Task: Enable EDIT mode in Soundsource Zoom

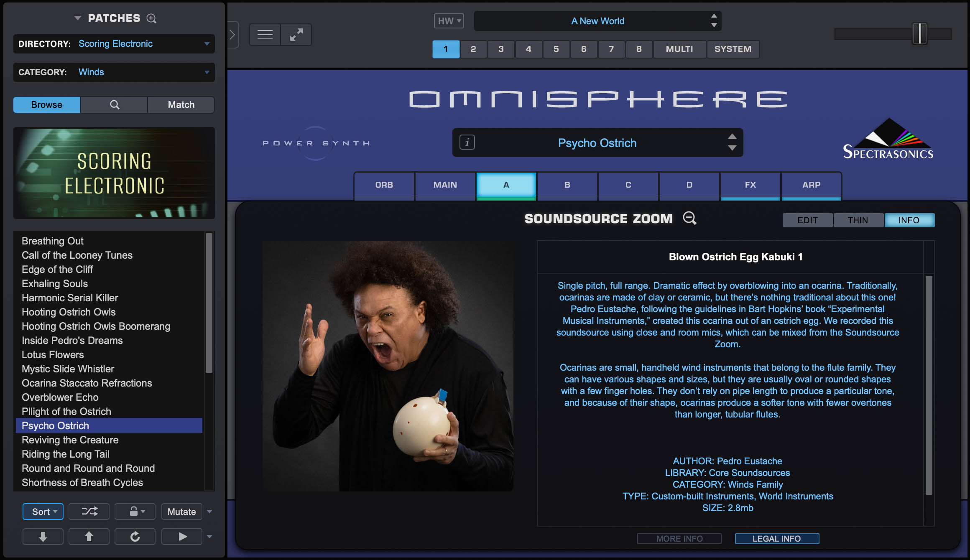Action: pyautogui.click(x=807, y=220)
